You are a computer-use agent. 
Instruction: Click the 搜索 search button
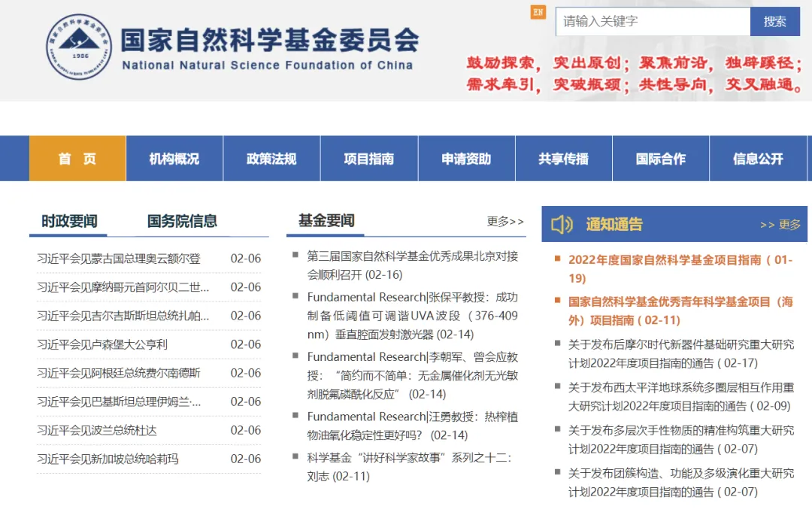point(774,21)
